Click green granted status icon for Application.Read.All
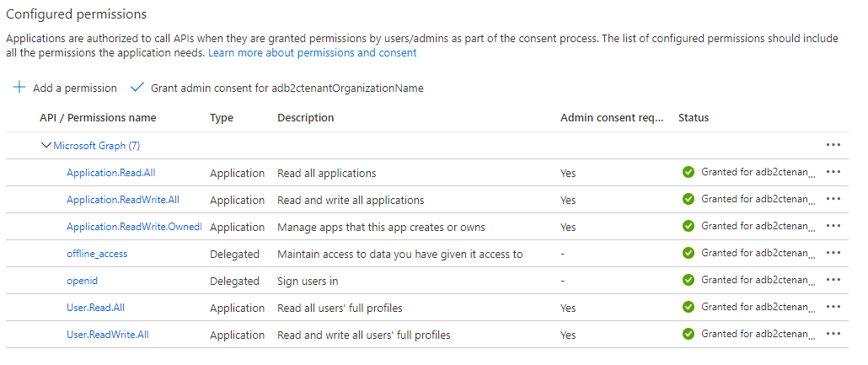The width and height of the screenshot is (868, 365). [689, 172]
